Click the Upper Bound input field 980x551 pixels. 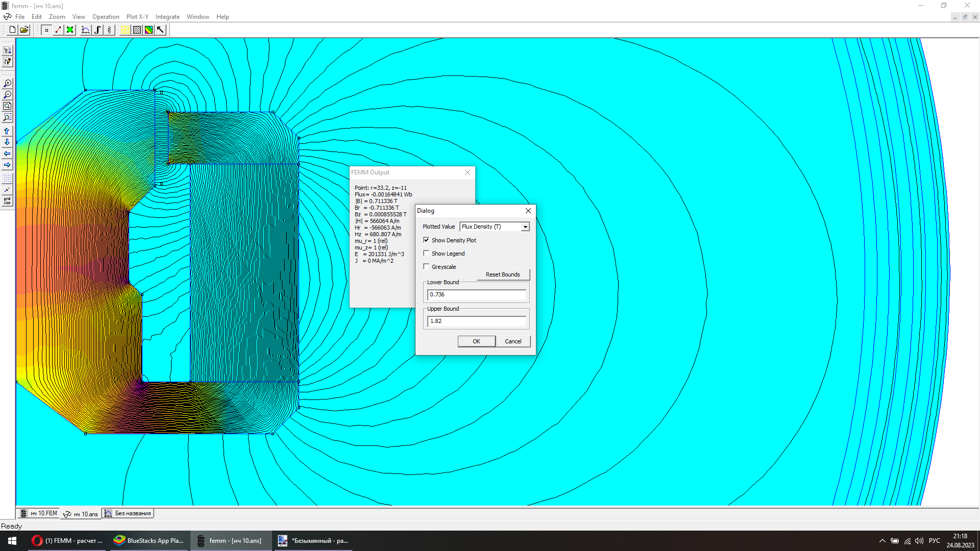click(x=476, y=321)
